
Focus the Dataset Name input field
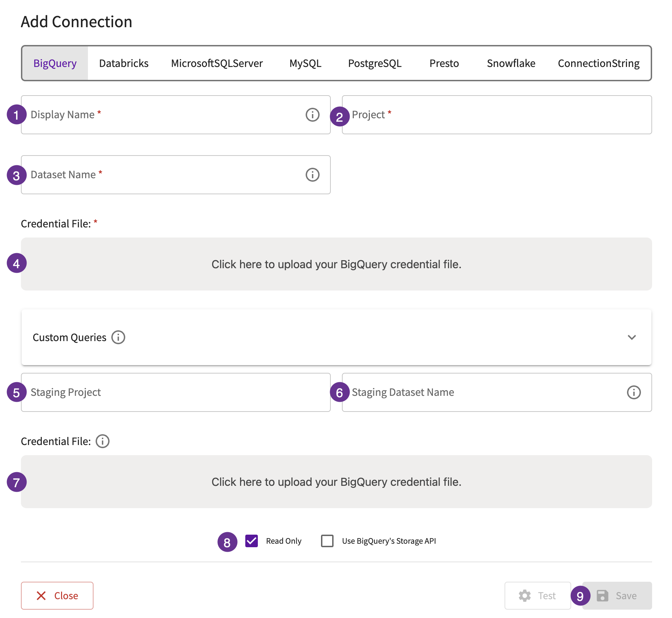176,175
